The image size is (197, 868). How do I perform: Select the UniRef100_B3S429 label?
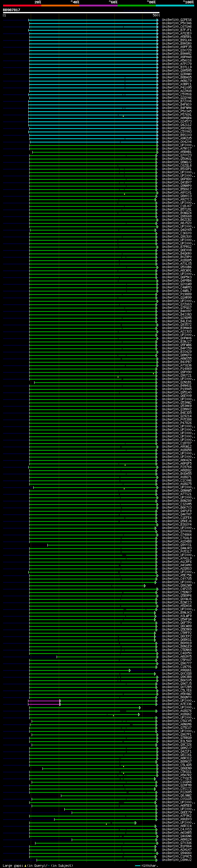[x=176, y=352]
